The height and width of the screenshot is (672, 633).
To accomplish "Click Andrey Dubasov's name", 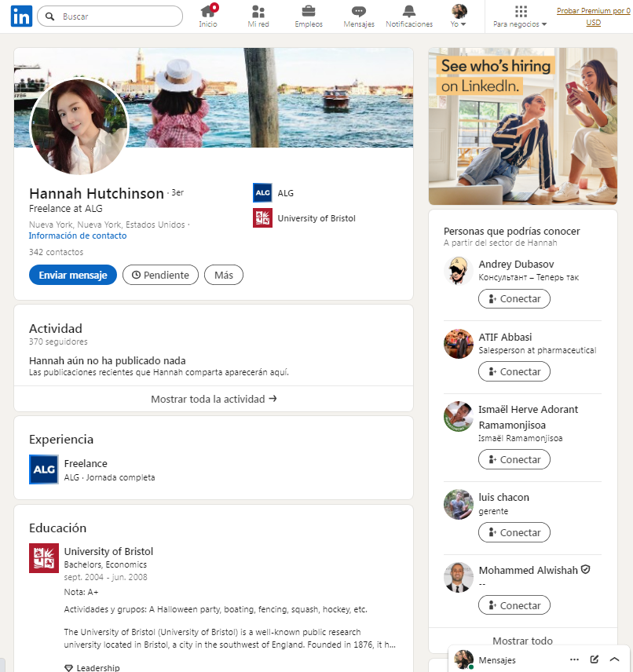I will [516, 264].
